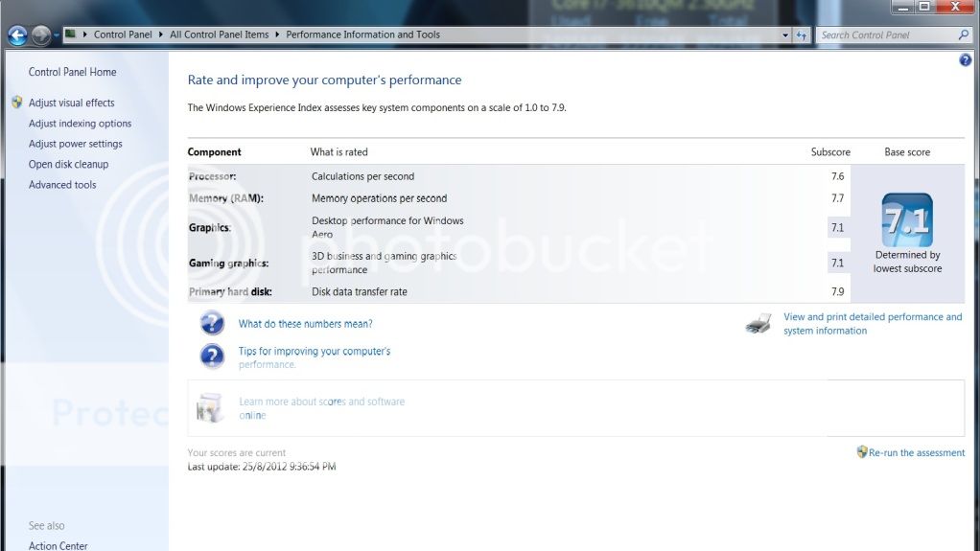Click the Back navigation arrow button
Image resolution: width=980 pixels, height=551 pixels.
click(x=16, y=35)
